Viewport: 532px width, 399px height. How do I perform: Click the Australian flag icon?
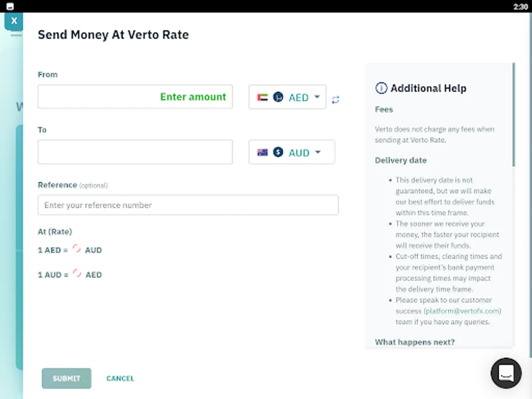click(262, 153)
